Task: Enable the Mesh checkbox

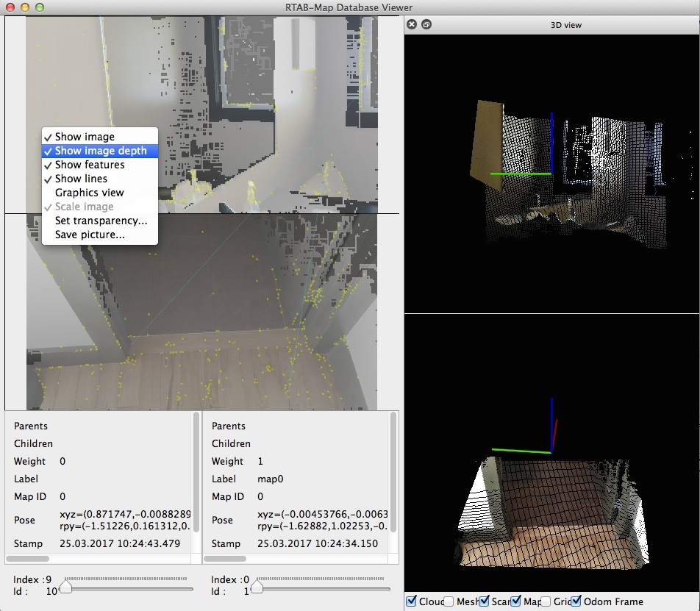Action: coord(449,601)
